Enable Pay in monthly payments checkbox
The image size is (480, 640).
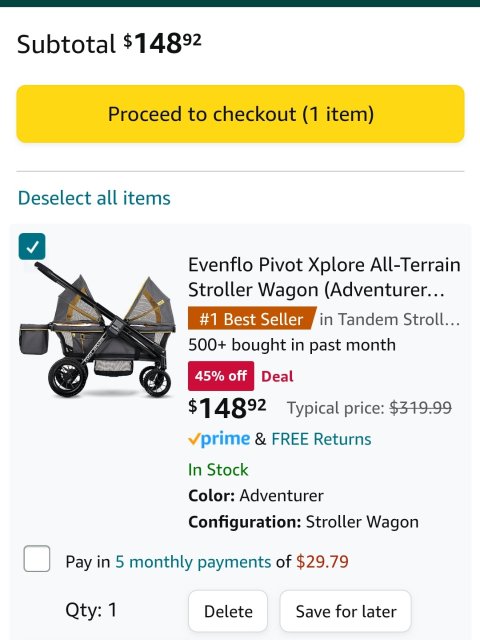click(37, 558)
